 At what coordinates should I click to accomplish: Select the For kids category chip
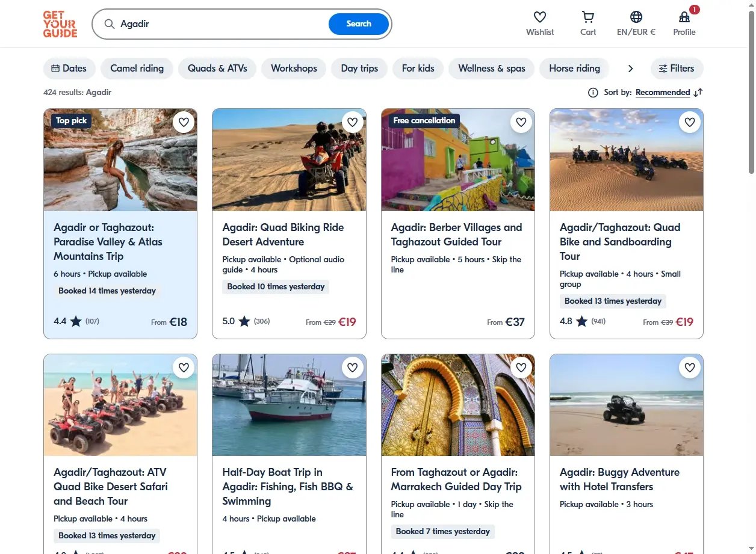(x=418, y=69)
